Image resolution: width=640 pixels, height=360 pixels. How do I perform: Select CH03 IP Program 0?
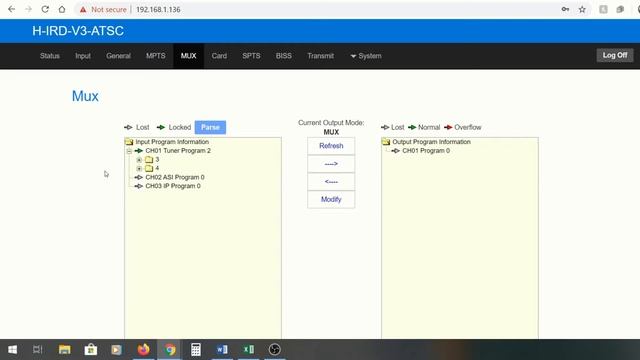[173, 186]
